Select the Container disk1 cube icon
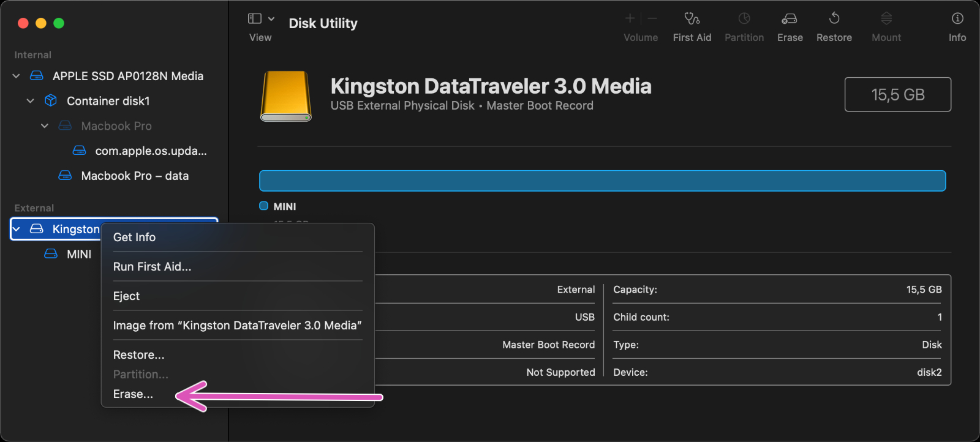This screenshot has width=980, height=442. [x=51, y=100]
